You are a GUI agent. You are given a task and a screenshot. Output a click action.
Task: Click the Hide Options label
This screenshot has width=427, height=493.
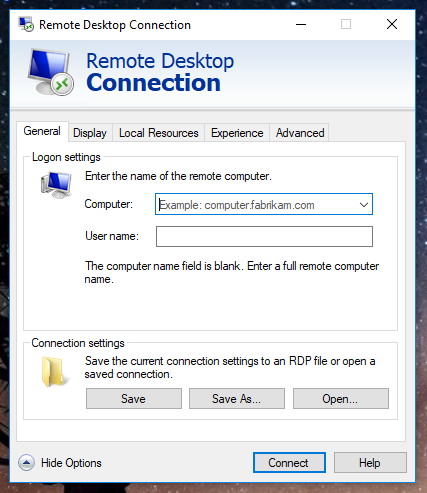tap(71, 463)
